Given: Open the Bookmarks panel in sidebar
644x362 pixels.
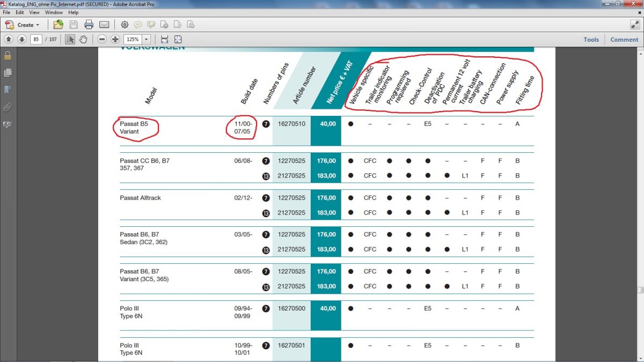Looking at the screenshot, I should tap(8, 90).
